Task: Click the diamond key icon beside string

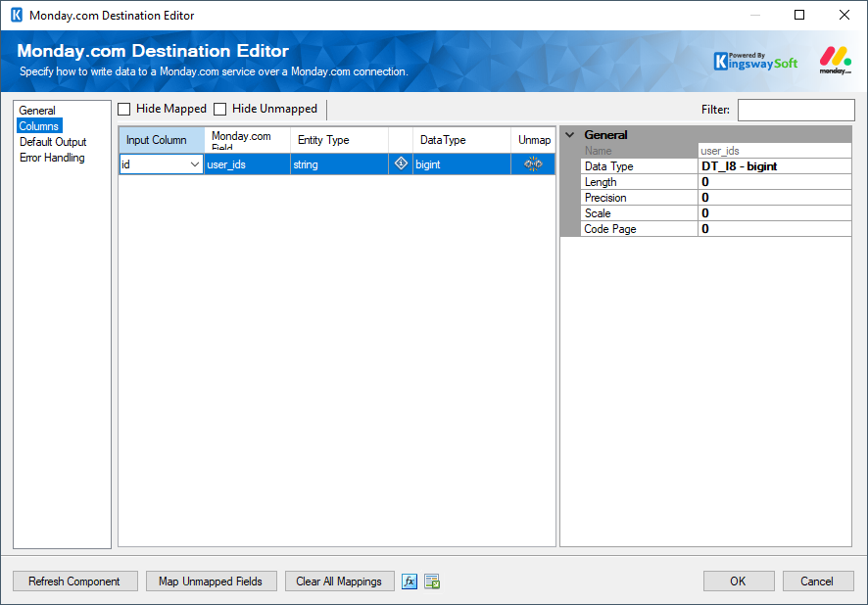Action: [401, 163]
